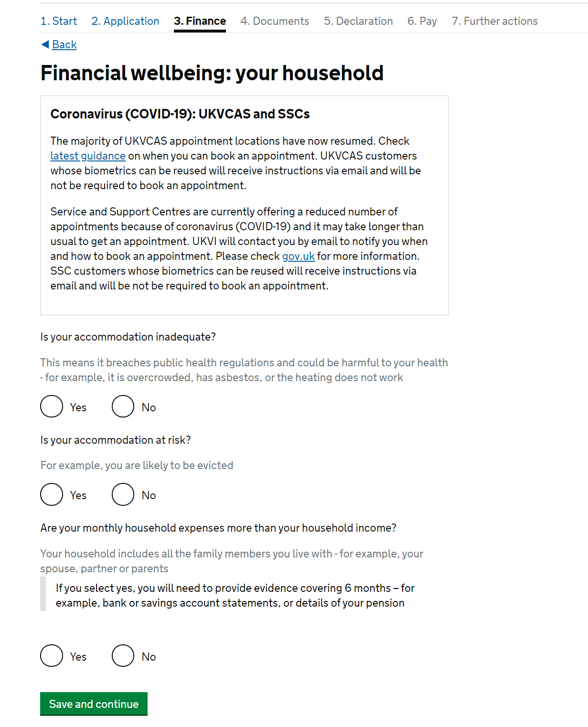Go back using the Back link

tap(64, 44)
